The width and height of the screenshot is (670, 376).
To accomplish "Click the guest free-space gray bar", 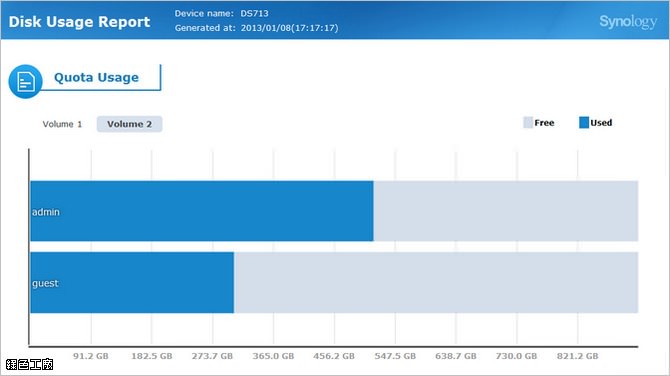I will (x=436, y=282).
